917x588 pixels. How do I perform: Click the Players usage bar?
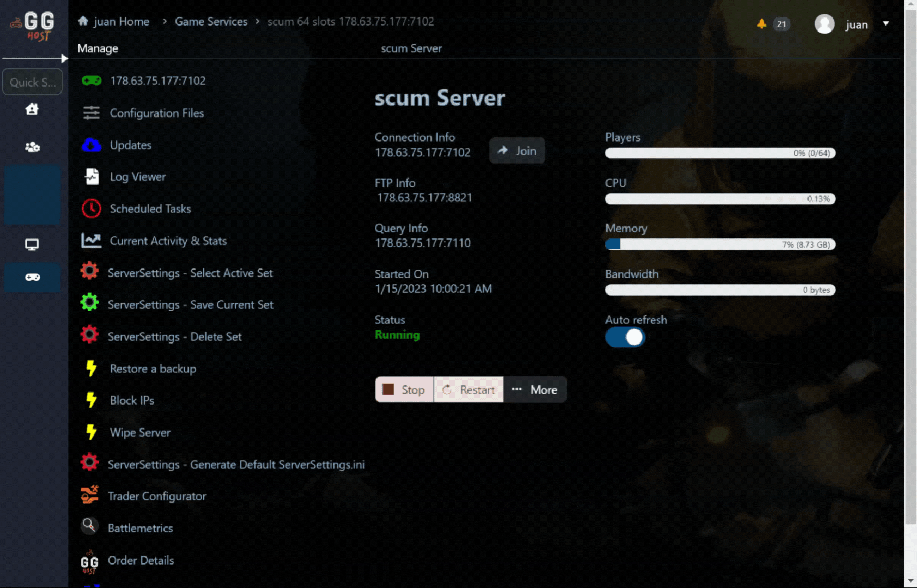(x=720, y=153)
